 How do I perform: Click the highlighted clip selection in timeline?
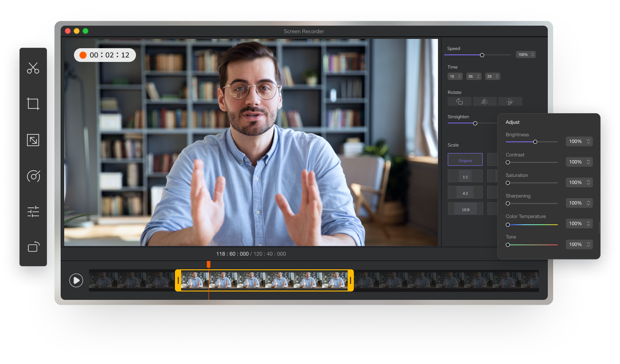pyautogui.click(x=264, y=280)
